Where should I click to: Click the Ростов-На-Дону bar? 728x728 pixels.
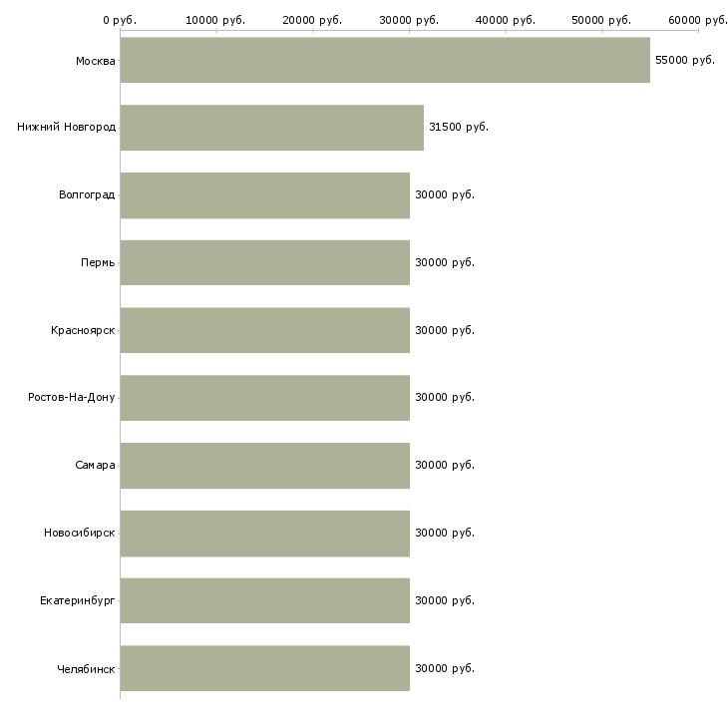click(x=264, y=397)
